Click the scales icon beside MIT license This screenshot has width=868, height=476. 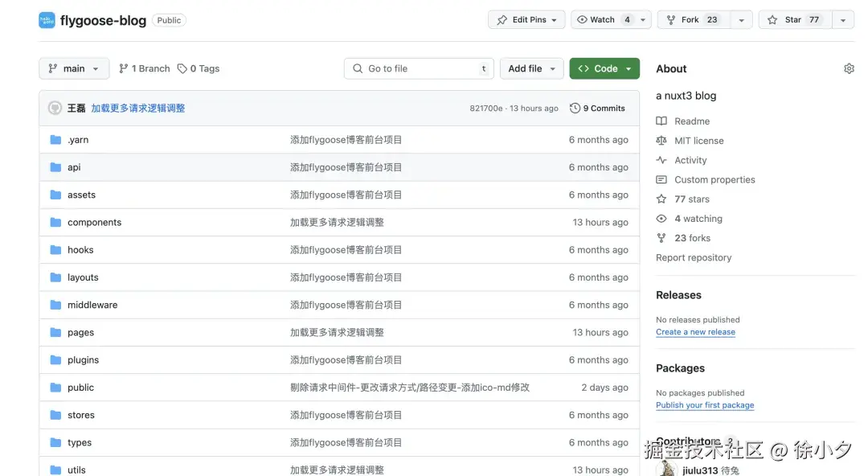tap(661, 141)
